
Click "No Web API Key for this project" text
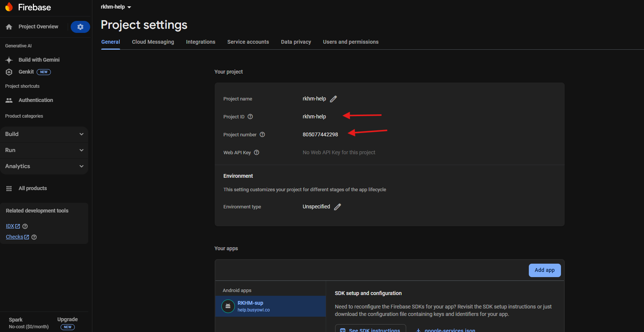(x=339, y=152)
